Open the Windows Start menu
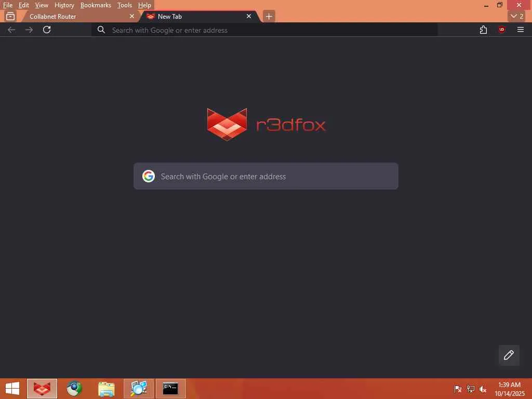 (x=12, y=389)
